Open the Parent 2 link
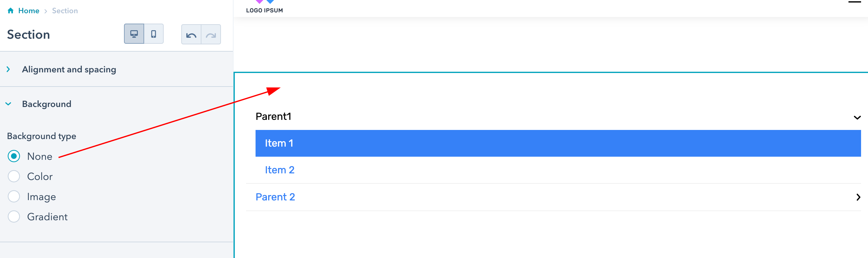The height and width of the screenshot is (258, 868). point(275,197)
